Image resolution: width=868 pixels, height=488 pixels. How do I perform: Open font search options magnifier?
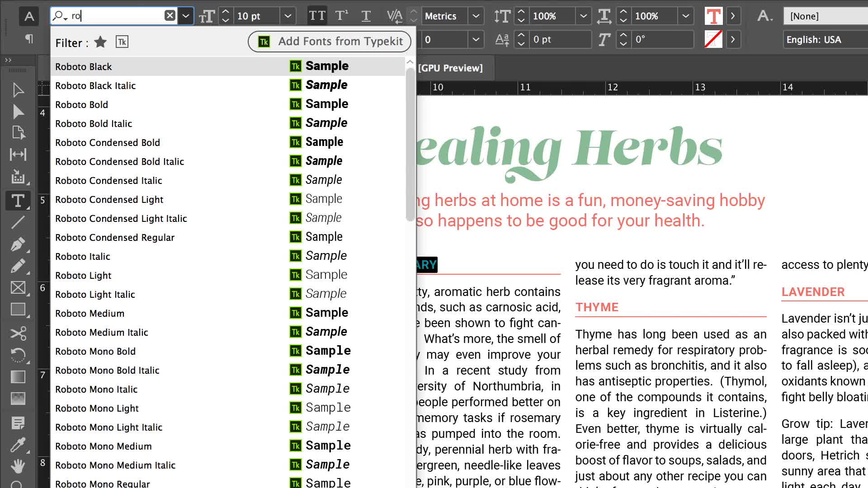click(x=60, y=16)
